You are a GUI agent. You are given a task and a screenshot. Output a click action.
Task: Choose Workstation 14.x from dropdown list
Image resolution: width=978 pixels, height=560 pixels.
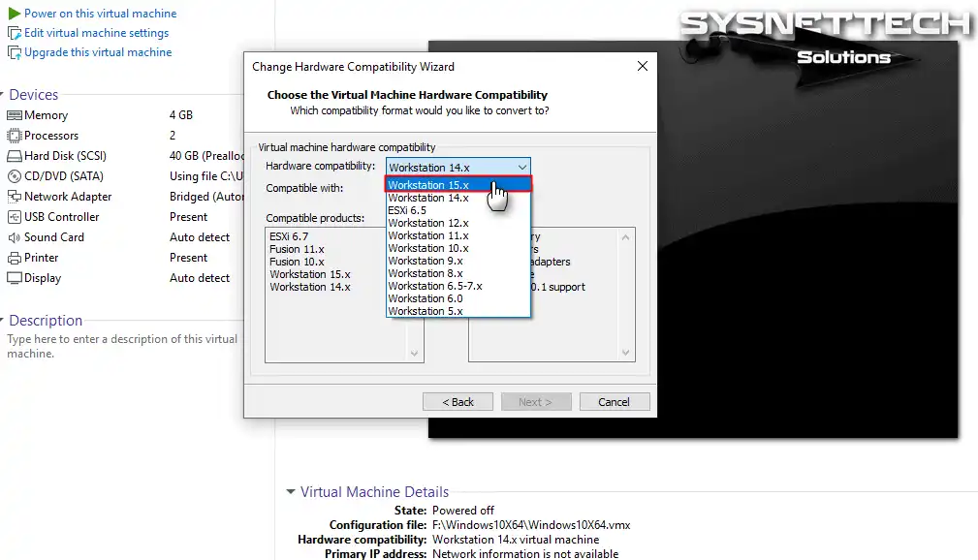point(458,198)
